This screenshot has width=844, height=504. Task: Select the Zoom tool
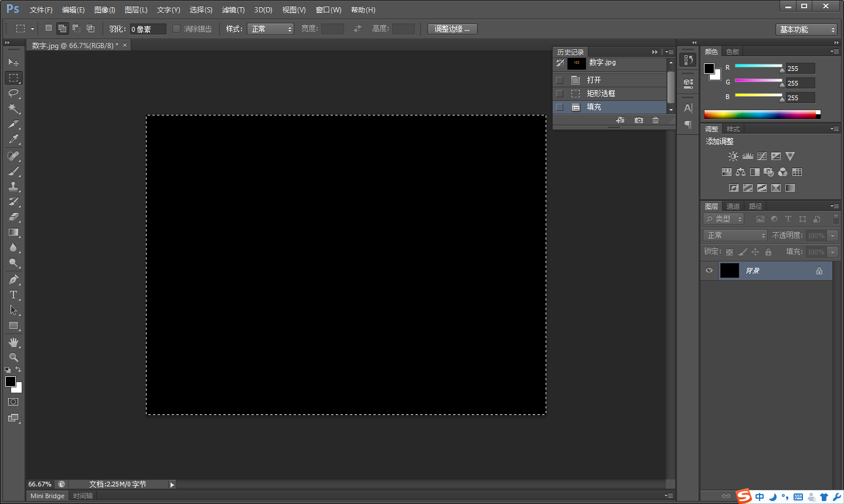tap(13, 357)
